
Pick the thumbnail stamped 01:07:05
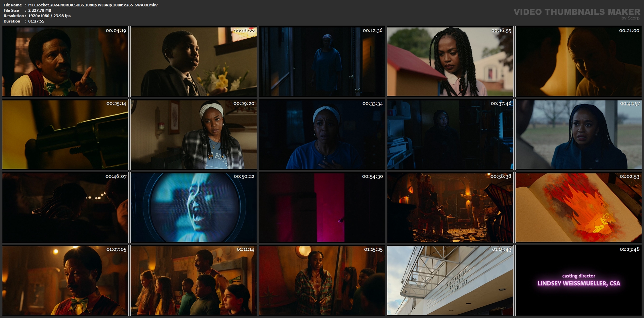click(x=65, y=280)
